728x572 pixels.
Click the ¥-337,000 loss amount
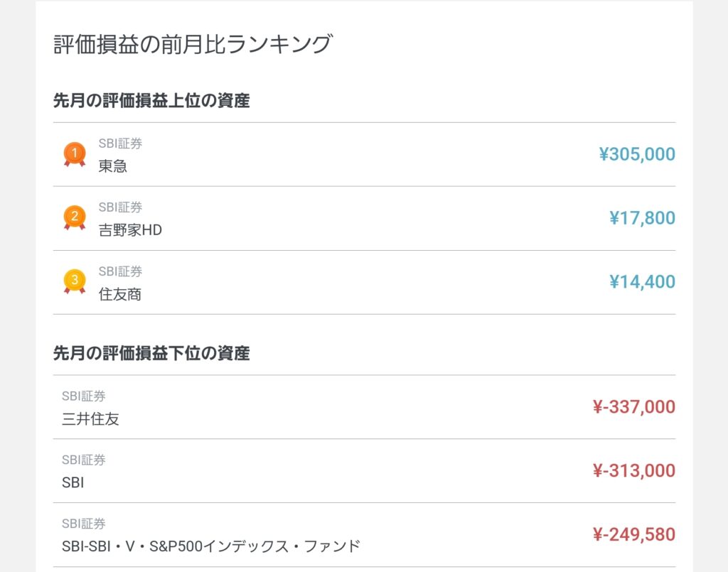633,407
